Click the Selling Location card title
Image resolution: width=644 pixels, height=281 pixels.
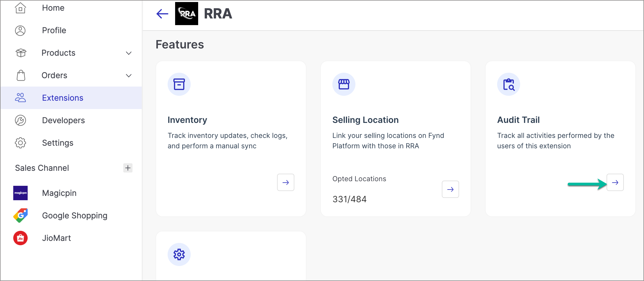tap(365, 120)
